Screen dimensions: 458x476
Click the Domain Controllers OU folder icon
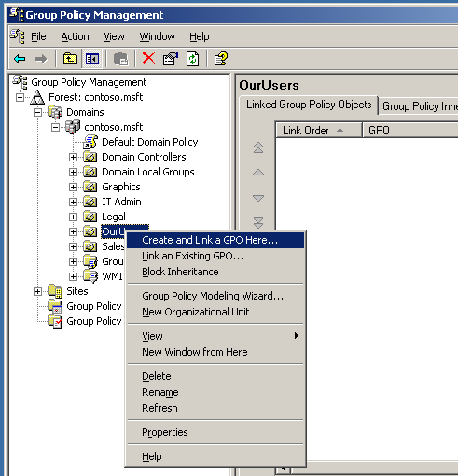pos(90,157)
